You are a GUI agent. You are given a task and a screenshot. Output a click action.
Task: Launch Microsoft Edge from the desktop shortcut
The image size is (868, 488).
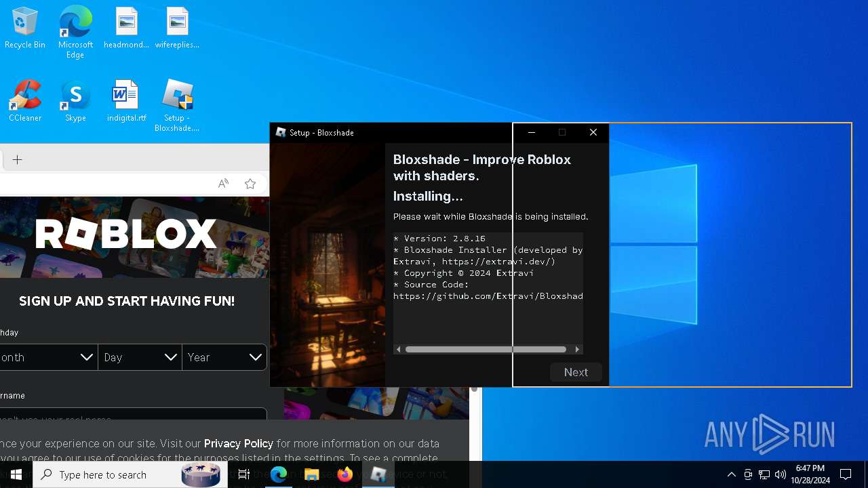coord(75,32)
